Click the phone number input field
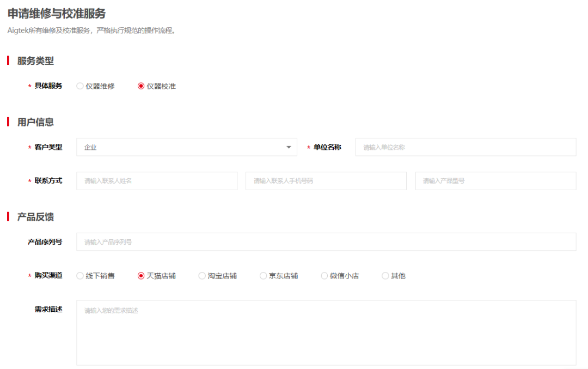 326,180
